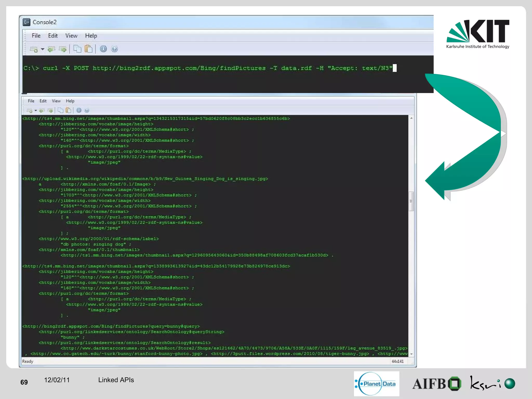The image size is (532, 399).
Task: Click the ts1.mm.bing.net thumbnail URL line
Action: coord(197,255)
